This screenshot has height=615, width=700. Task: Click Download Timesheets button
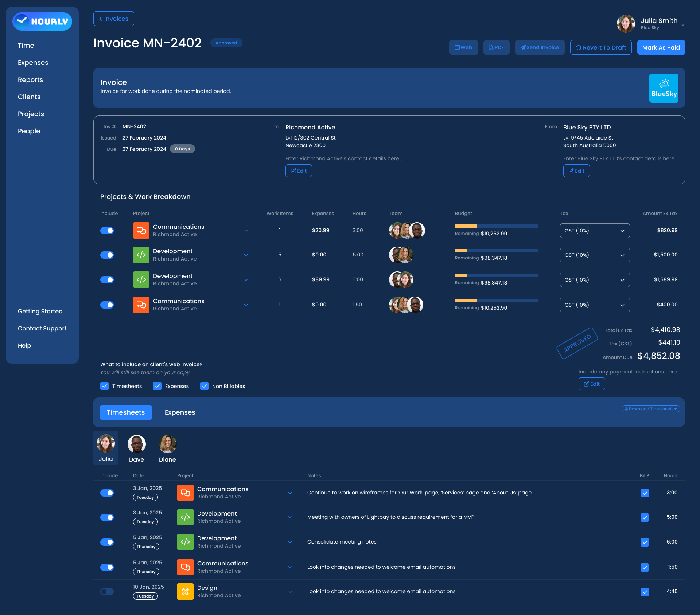(650, 409)
